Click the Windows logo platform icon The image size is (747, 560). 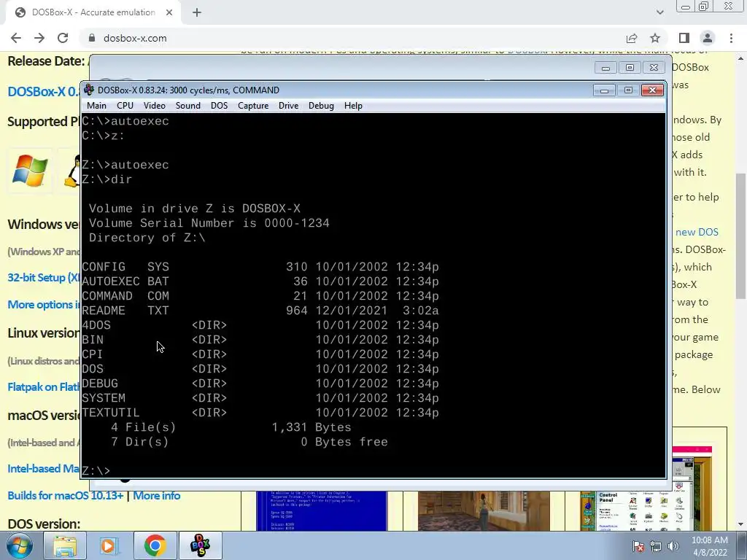(x=30, y=171)
